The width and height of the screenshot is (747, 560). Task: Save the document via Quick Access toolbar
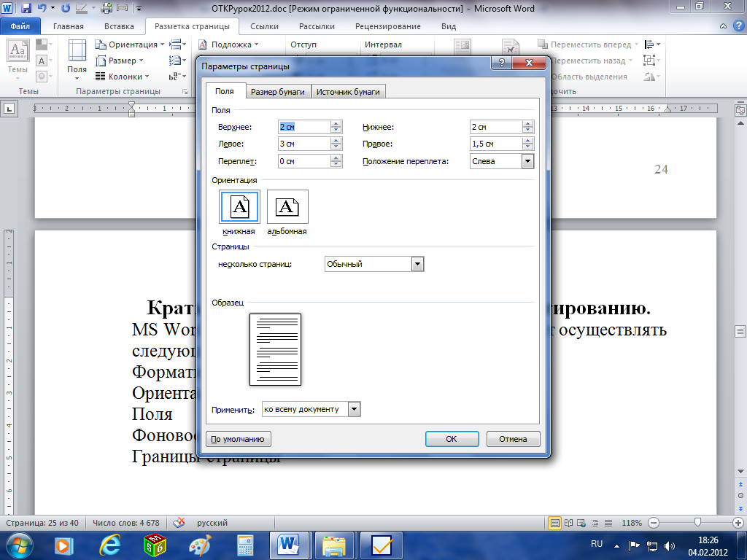tap(26, 8)
